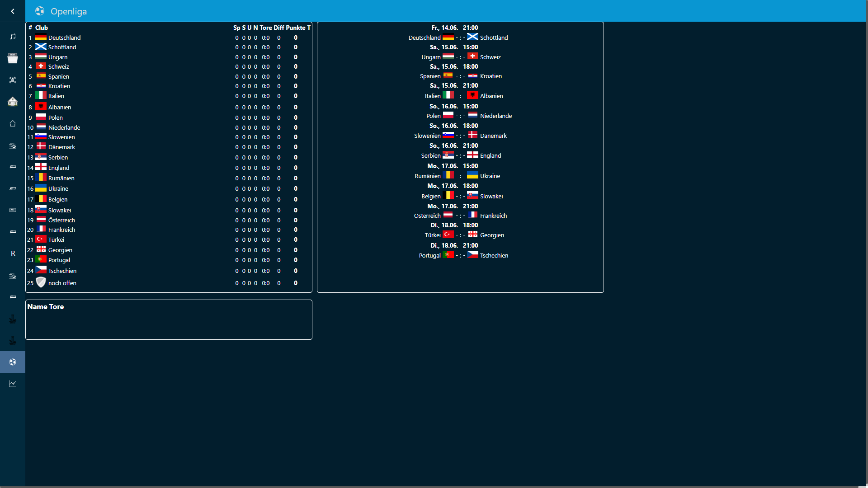Select Deutschland row in standings table
Viewport: 868px width, 488px height.
click(64, 38)
